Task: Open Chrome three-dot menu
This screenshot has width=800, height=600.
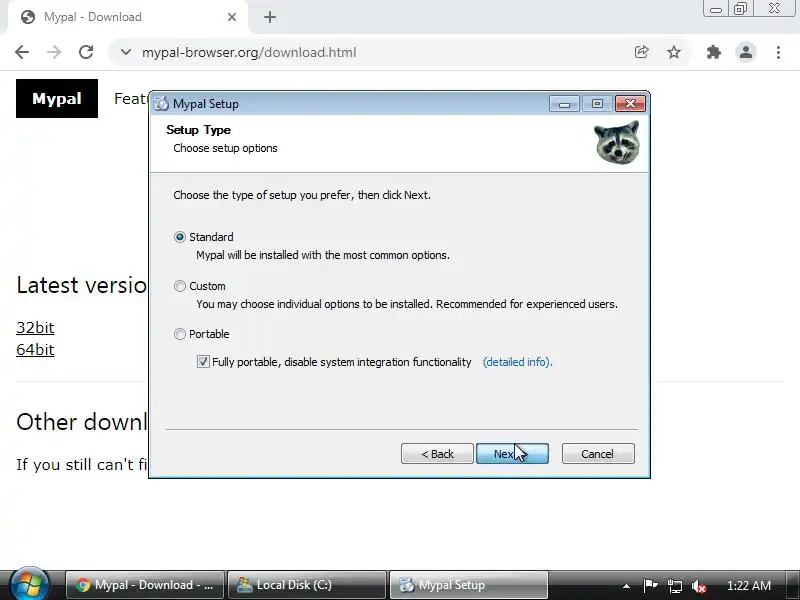Action: pyautogui.click(x=778, y=52)
